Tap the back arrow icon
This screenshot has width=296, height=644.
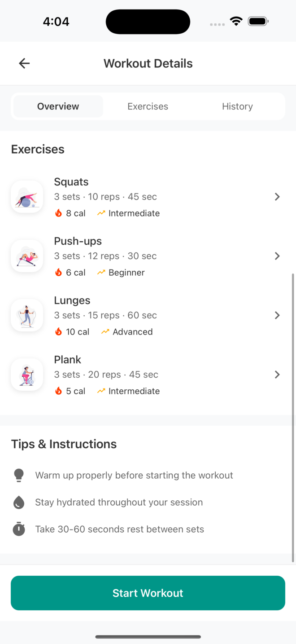[x=24, y=63]
